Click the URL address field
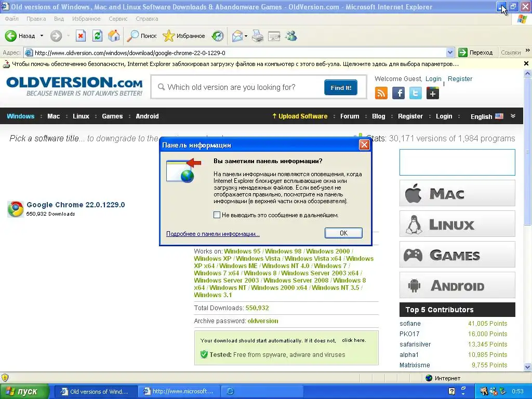 (x=239, y=52)
